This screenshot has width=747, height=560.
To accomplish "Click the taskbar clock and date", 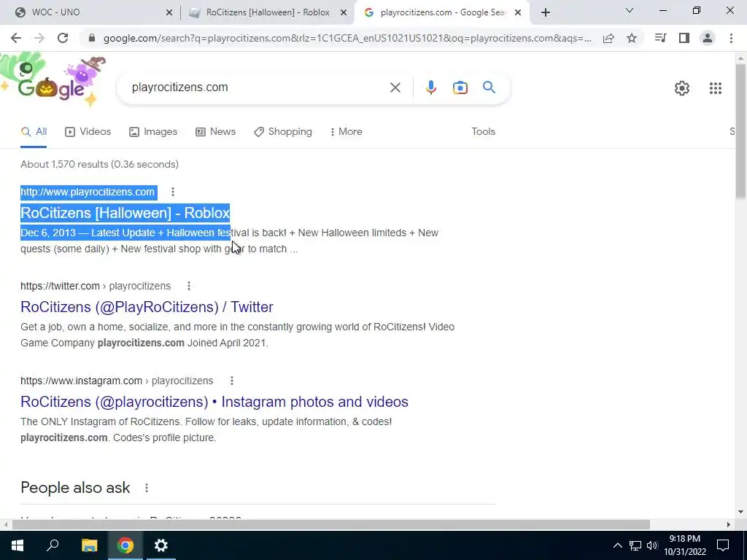I will point(685,545).
